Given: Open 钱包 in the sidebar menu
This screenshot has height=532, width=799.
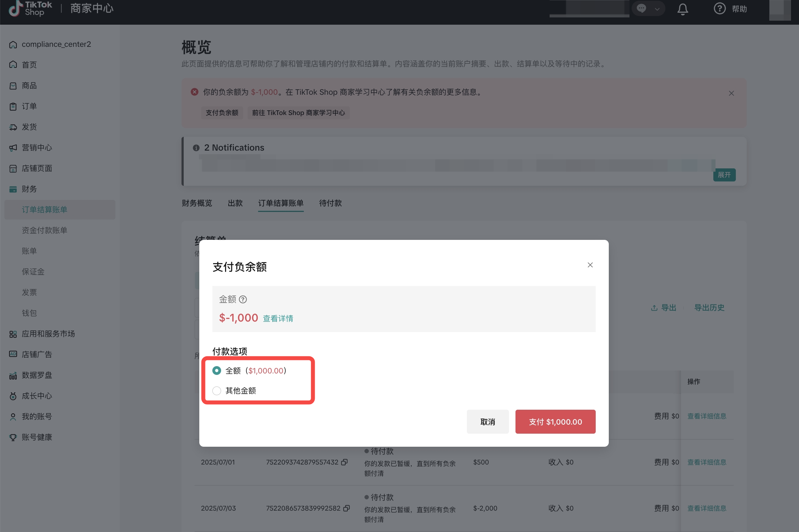Looking at the screenshot, I should coord(29,313).
